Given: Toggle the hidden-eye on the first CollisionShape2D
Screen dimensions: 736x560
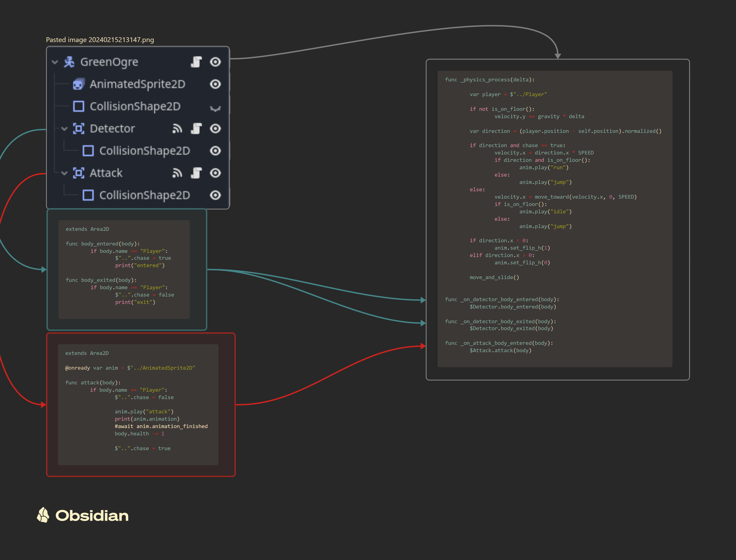Looking at the screenshot, I should click(215, 108).
